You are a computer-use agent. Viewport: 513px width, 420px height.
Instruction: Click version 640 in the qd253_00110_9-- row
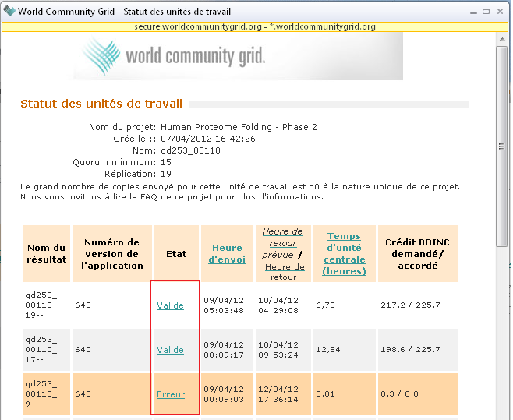click(83, 394)
